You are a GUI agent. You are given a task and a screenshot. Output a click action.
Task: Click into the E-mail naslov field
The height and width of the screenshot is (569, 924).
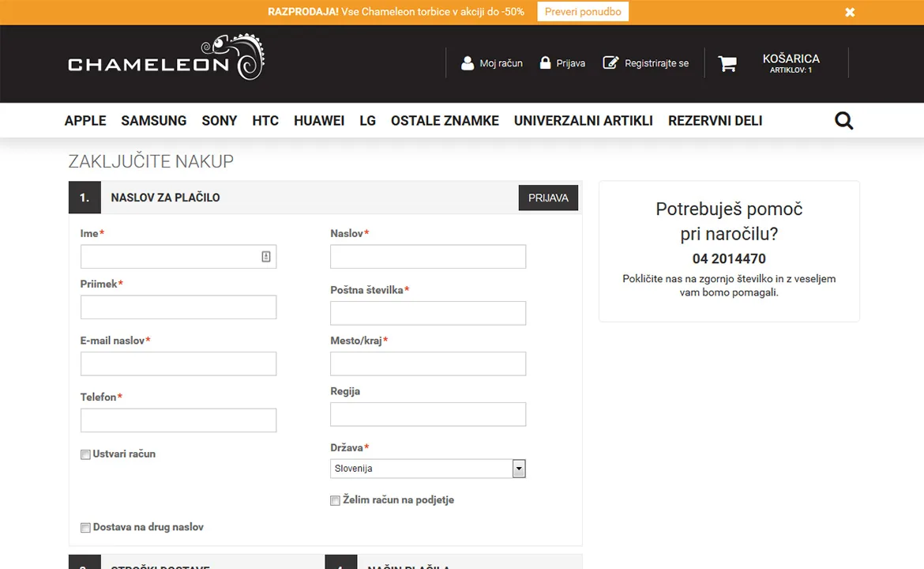(178, 364)
